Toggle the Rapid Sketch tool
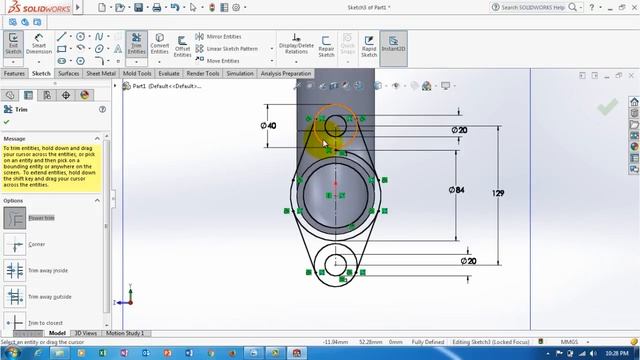 pos(369,46)
